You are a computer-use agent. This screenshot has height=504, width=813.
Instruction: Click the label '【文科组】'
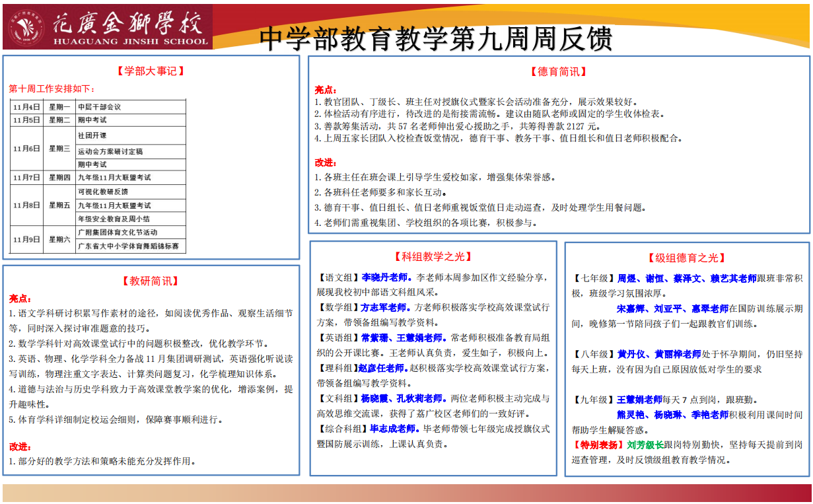click(x=338, y=398)
